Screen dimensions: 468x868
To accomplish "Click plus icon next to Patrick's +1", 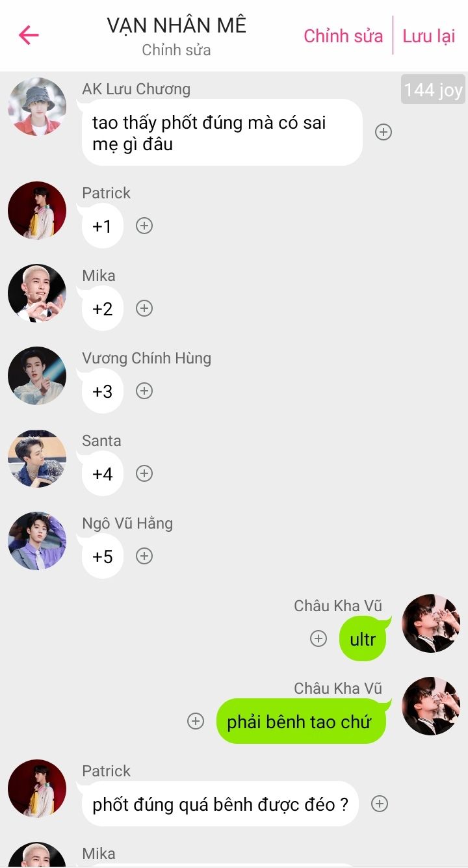I will (x=144, y=226).
